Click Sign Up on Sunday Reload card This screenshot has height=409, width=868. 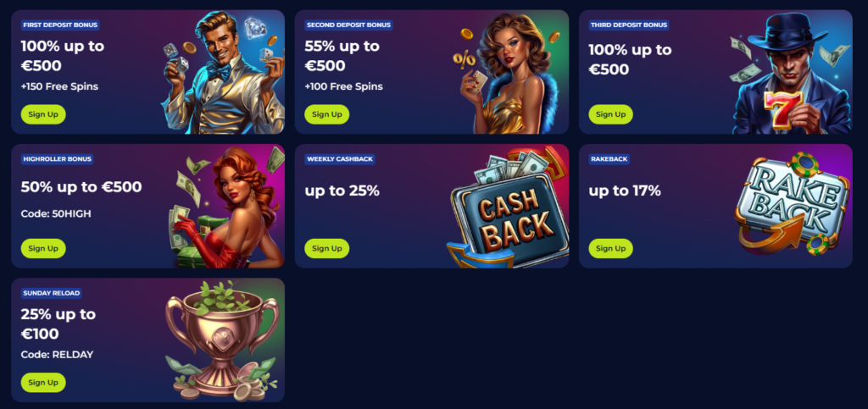pos(43,383)
